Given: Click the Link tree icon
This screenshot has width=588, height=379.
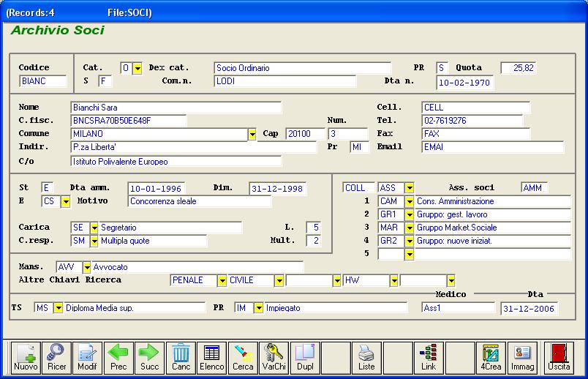Looking at the screenshot, I should (429, 357).
